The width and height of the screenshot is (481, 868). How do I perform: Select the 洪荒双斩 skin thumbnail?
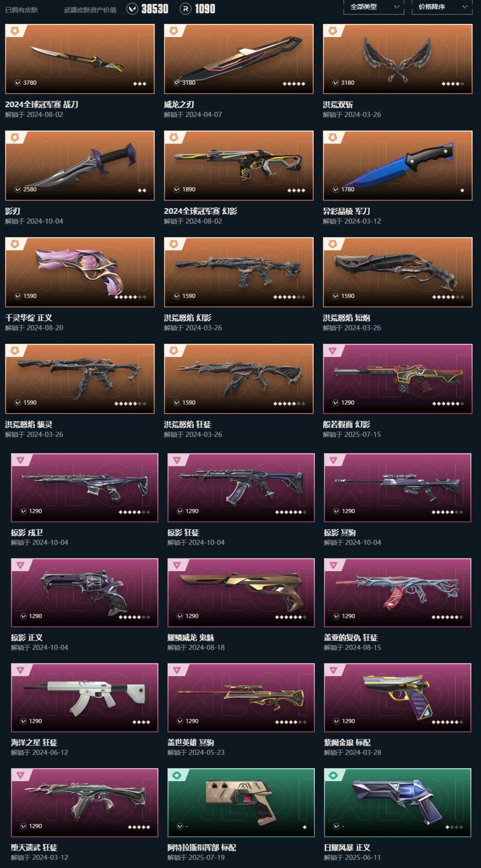397,59
